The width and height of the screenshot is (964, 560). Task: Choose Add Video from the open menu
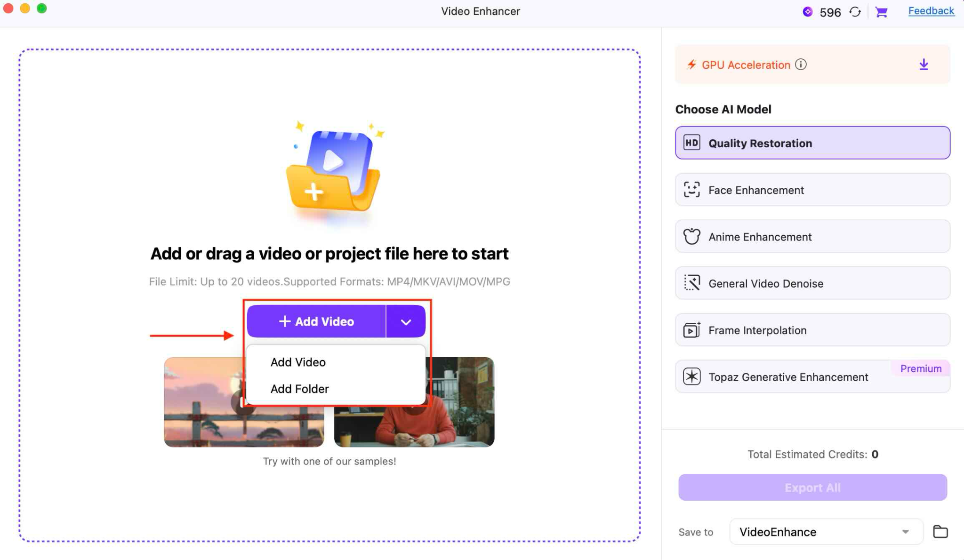pyautogui.click(x=297, y=362)
